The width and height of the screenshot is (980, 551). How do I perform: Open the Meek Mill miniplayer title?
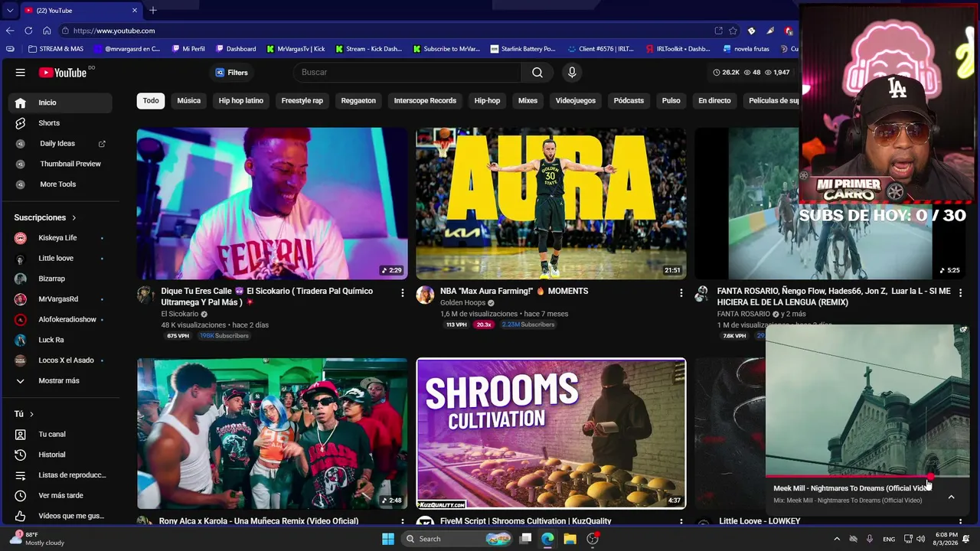[x=851, y=488]
